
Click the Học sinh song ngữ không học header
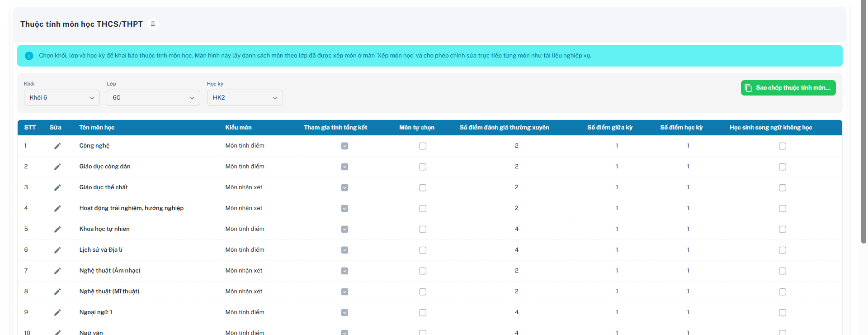pos(771,128)
